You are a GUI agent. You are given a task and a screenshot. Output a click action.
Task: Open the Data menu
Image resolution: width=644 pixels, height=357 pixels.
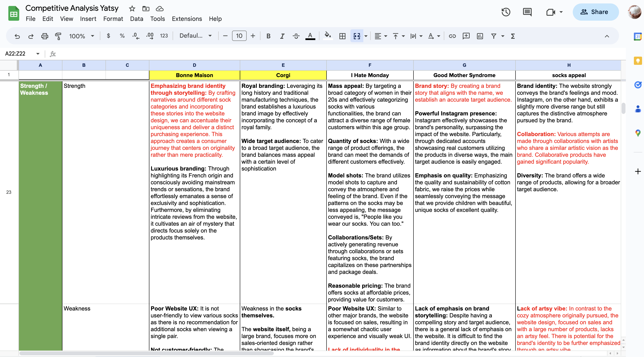[x=136, y=19]
